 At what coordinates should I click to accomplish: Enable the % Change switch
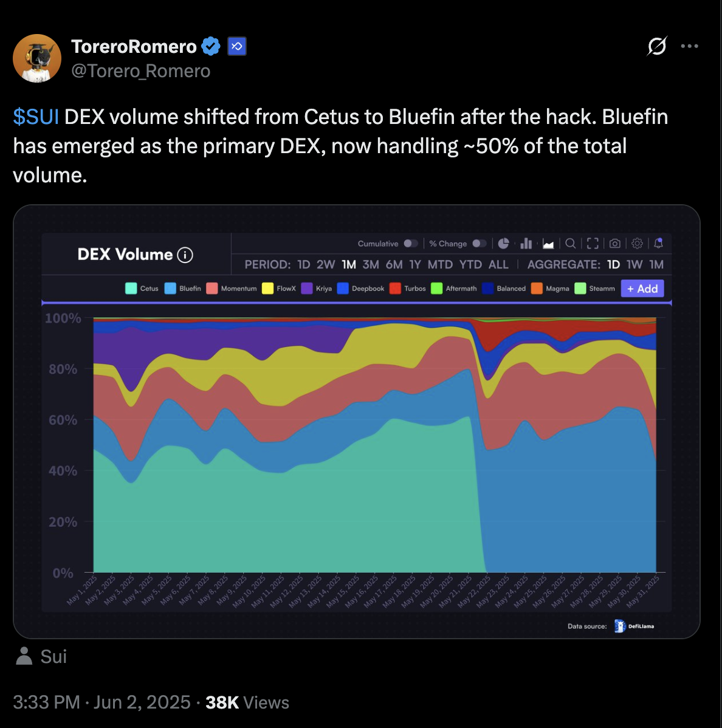(x=480, y=243)
